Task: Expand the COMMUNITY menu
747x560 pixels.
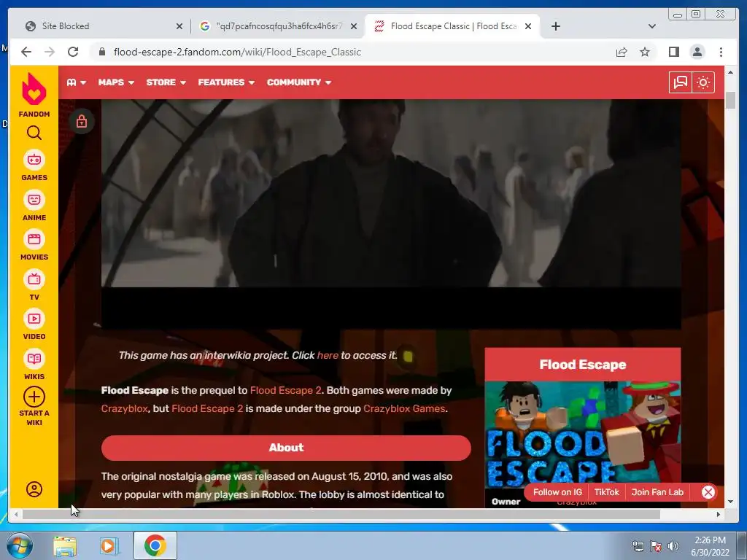Action: click(299, 82)
